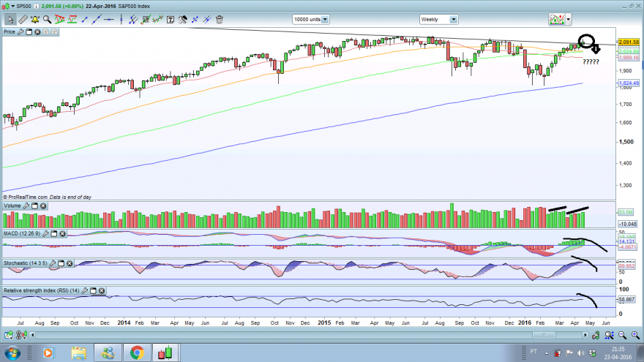The width and height of the screenshot is (644, 362).
Task: Choose the vertical line drawing tool
Action: tap(121, 19)
